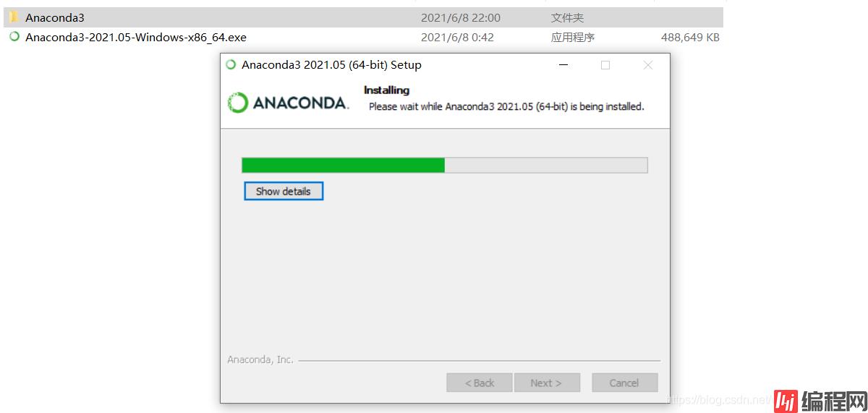Close the Anaconda3 Setup window

coord(648,65)
